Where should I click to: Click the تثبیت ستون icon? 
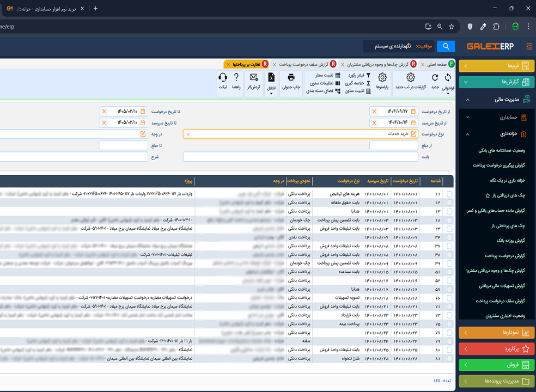368,91
